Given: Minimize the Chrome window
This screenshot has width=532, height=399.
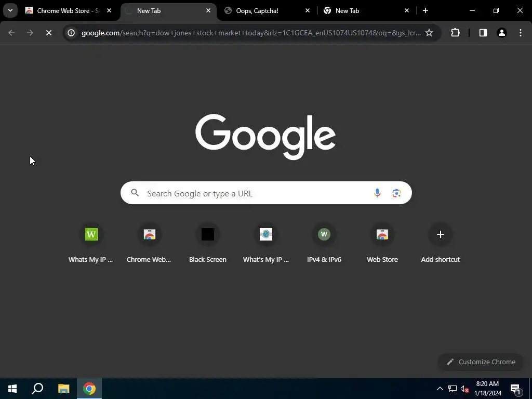Looking at the screenshot, I should [472, 10].
